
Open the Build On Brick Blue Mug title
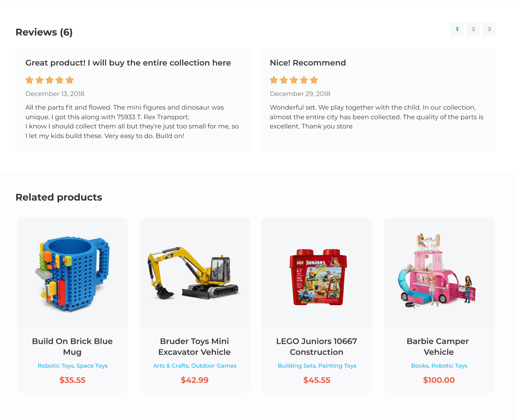(72, 346)
